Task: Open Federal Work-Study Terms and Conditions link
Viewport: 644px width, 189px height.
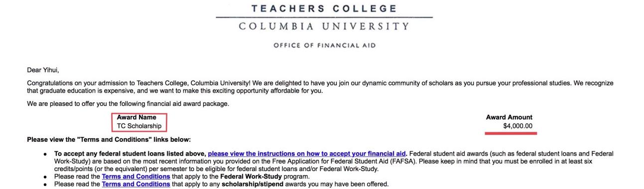Action: (136, 177)
